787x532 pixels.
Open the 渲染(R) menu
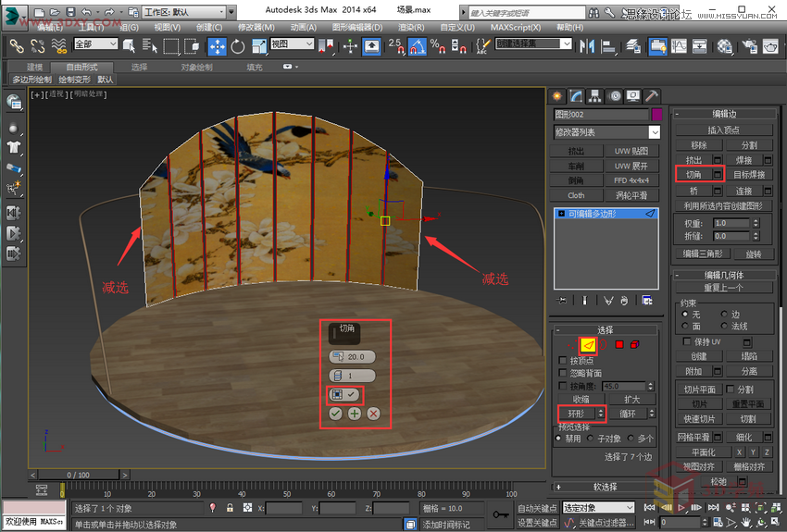(410, 28)
